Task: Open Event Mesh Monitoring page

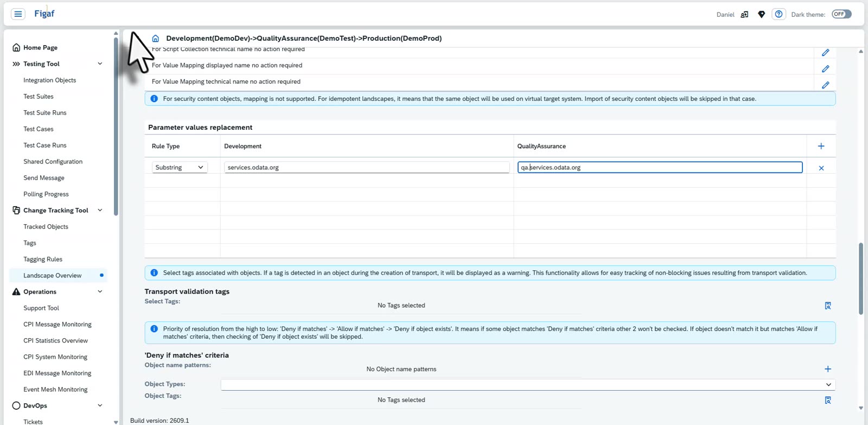Action: 55,390
